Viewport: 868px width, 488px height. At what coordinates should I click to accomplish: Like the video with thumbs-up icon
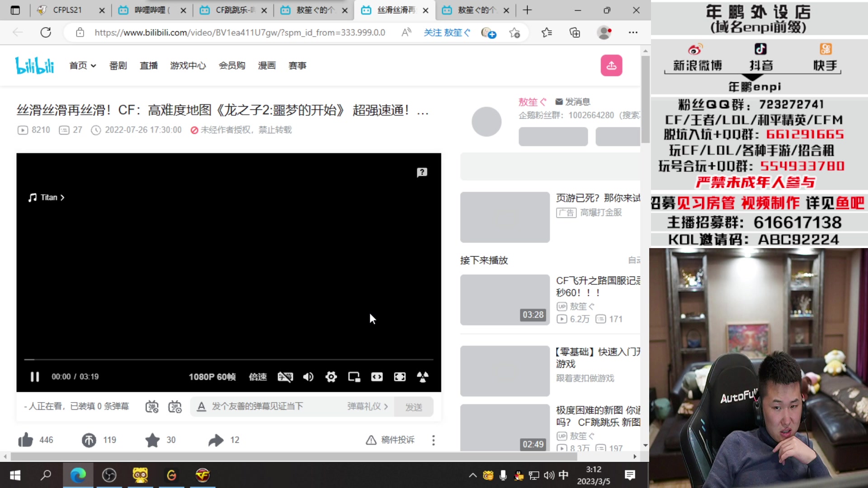26,440
